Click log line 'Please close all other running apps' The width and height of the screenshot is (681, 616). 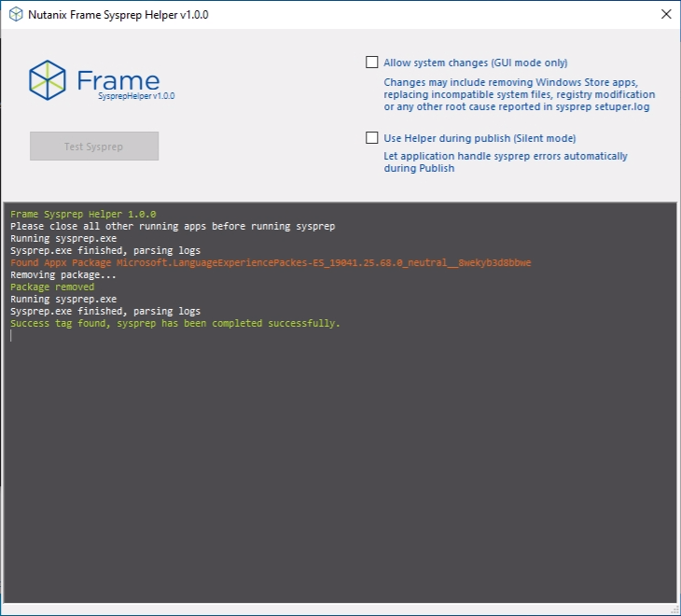pyautogui.click(x=173, y=226)
